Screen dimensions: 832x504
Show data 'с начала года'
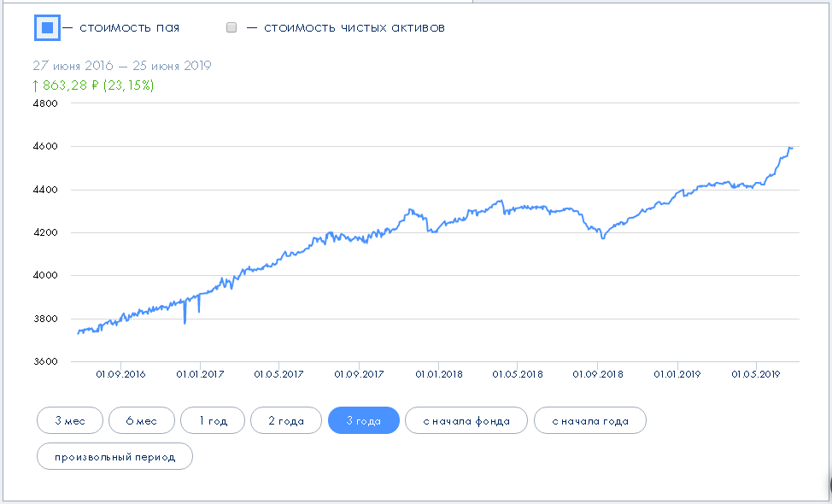(590, 420)
